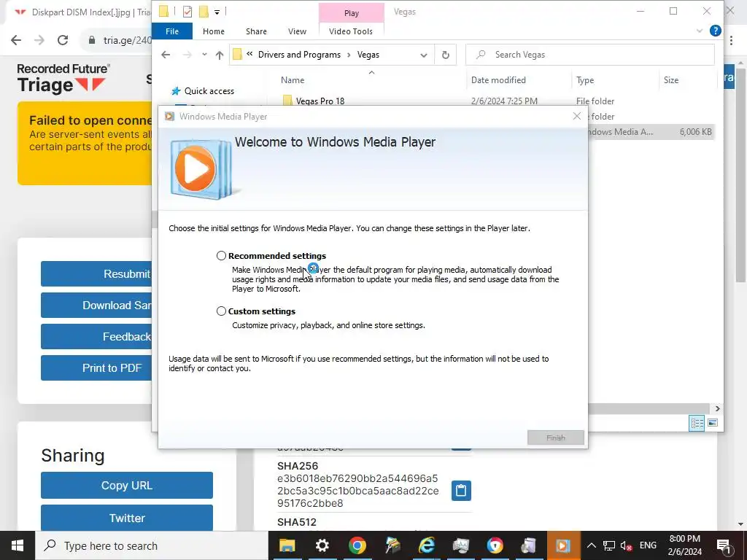Screen dimensions: 747x560
Task: Copy the SHA256 hash with clipboard icon
Action: click(x=461, y=491)
